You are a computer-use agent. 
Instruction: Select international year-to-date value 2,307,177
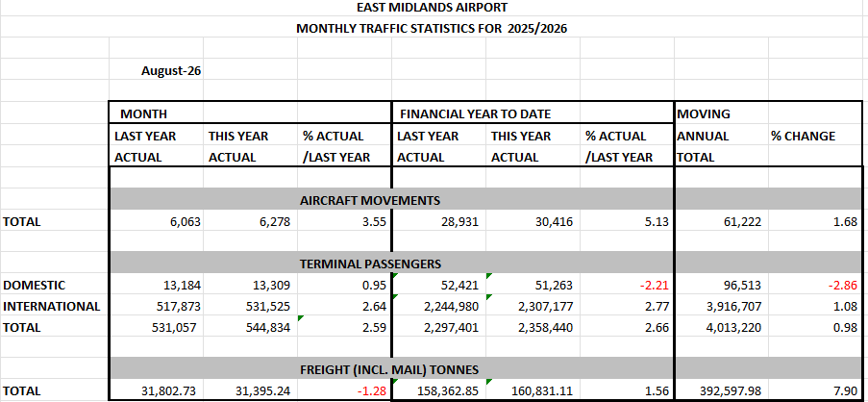click(x=546, y=306)
